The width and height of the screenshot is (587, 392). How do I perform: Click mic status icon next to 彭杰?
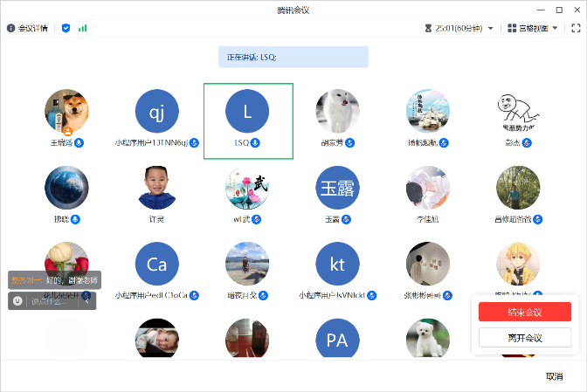(530, 142)
